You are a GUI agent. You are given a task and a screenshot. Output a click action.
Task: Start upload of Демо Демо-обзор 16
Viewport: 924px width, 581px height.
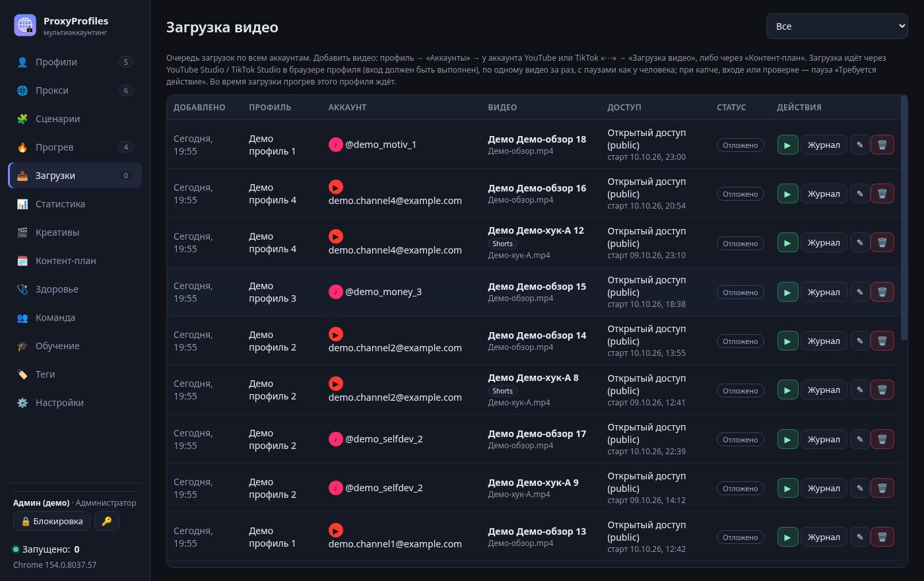pos(787,193)
